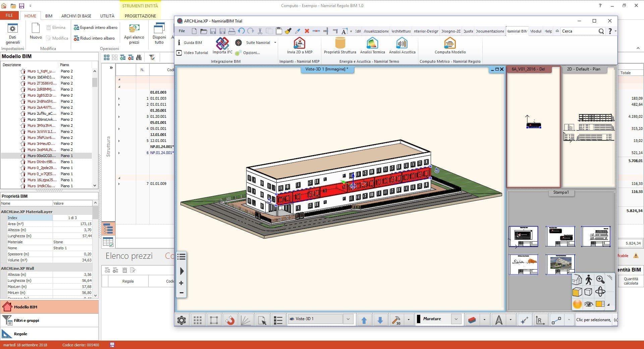This screenshot has width=644, height=349.
Task: Switch to the PROGETTAZIONE ribbon tab
Action: click(140, 16)
